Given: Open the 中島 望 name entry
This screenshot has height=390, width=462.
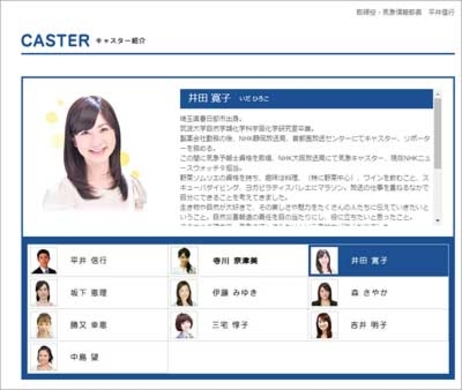Looking at the screenshot, I should 84,357.
